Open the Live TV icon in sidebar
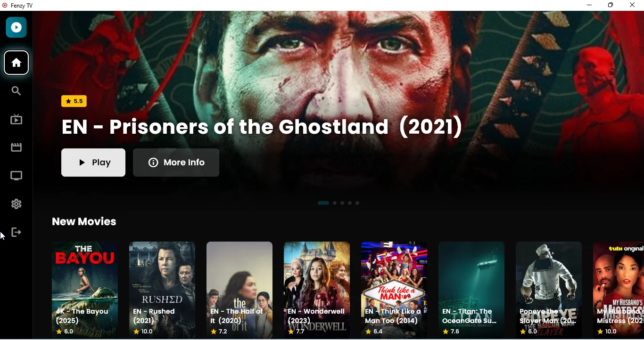 pos(17,120)
